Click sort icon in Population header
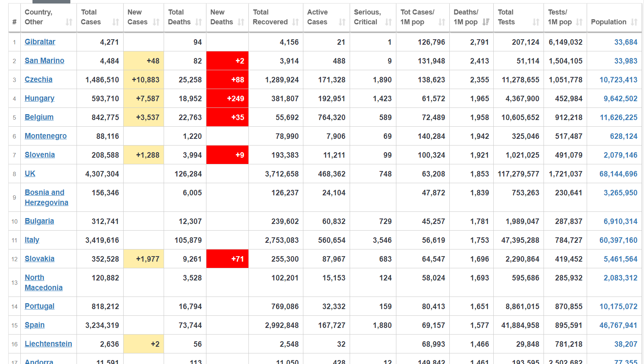Screen dimensions: 644x364 coord(634,22)
